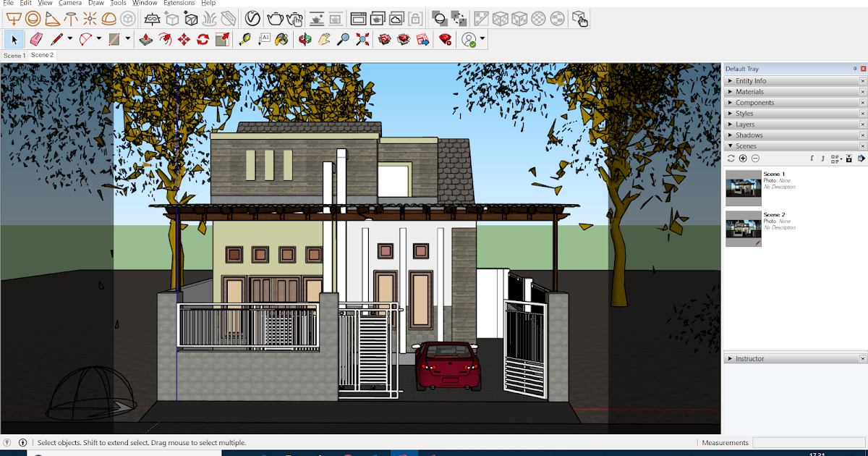Image resolution: width=868 pixels, height=456 pixels.
Task: Switch to the Orbit navigation tool
Action: [304, 40]
